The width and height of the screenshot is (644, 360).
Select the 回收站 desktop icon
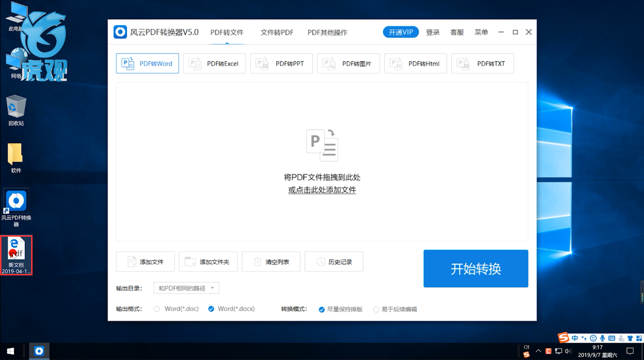[x=16, y=110]
